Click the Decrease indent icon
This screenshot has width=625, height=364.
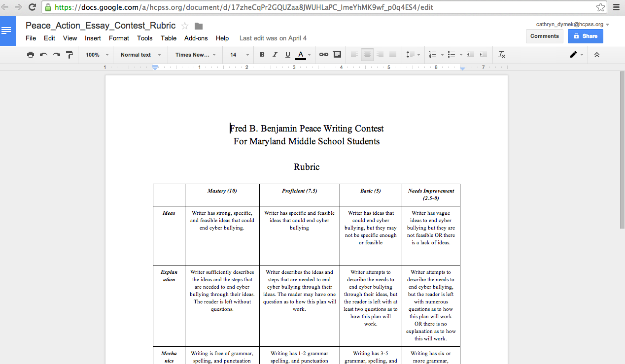471,55
